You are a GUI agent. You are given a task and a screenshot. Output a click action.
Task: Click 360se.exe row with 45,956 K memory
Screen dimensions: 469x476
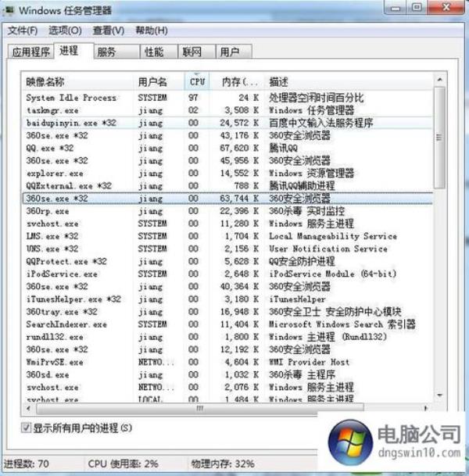227,160
